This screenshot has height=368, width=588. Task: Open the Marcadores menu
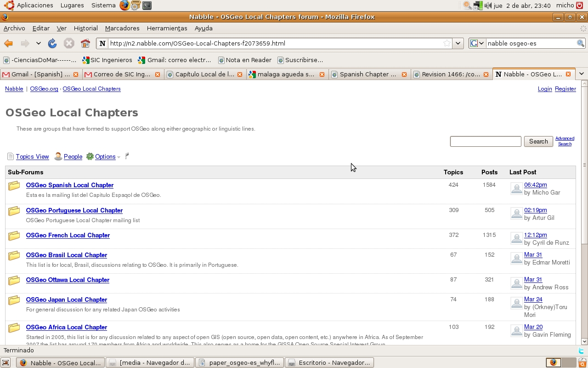pos(122,28)
